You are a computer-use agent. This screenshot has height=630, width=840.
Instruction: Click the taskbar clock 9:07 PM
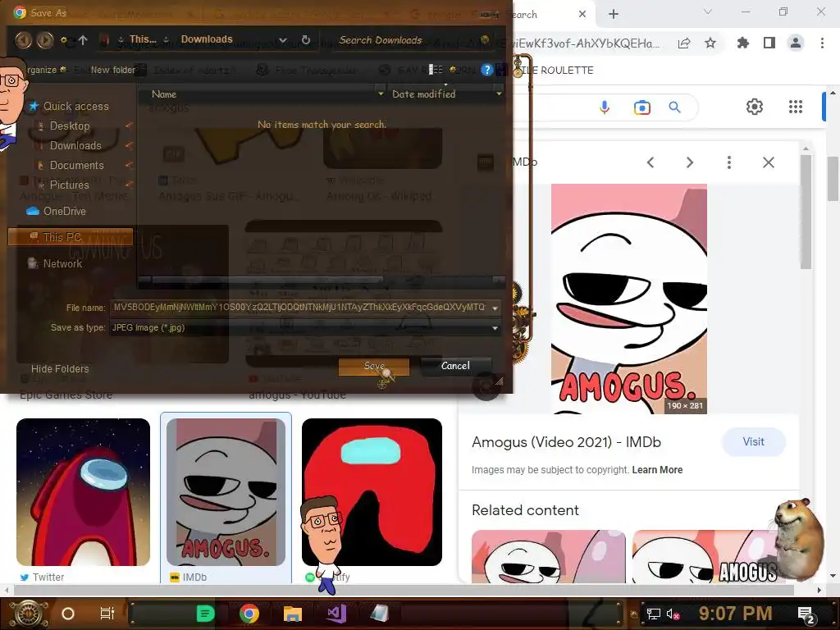[x=735, y=614]
